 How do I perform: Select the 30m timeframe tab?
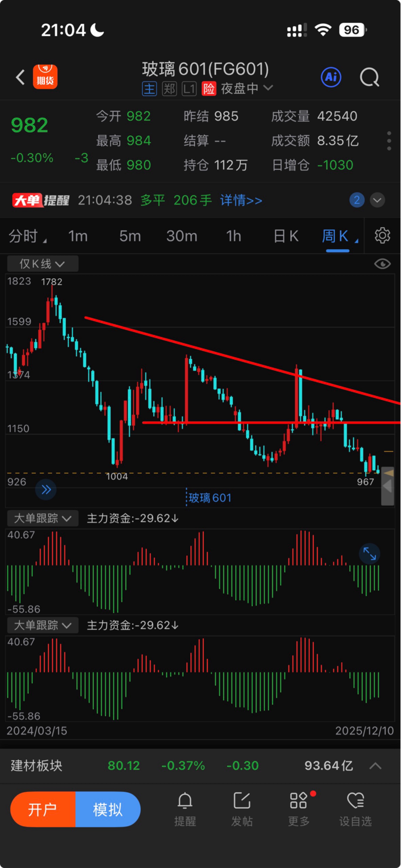(x=182, y=236)
